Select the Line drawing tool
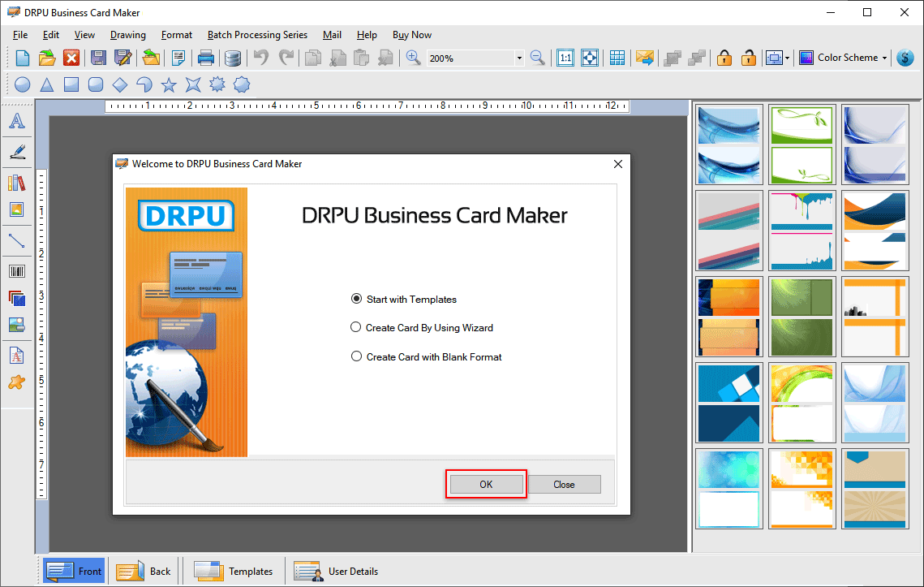Viewport: 924px width, 587px height. [x=17, y=240]
